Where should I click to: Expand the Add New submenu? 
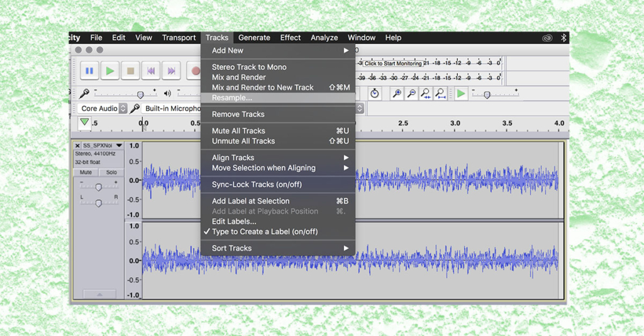[278, 50]
